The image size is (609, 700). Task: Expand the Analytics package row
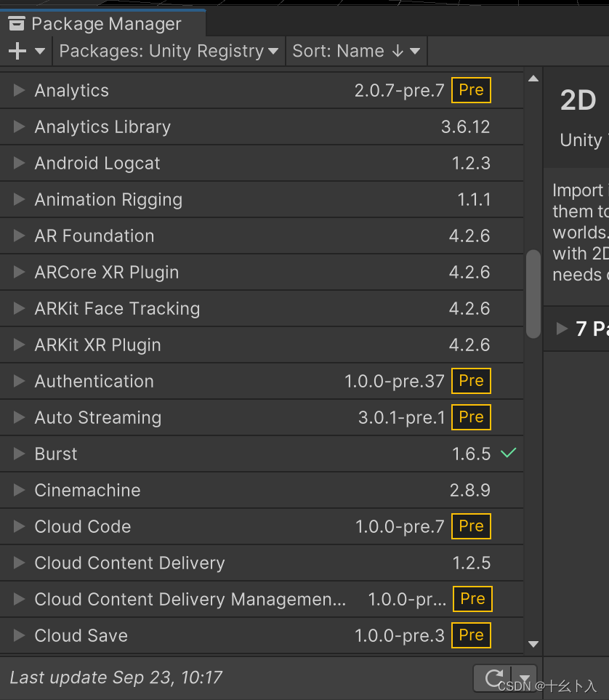coord(19,90)
